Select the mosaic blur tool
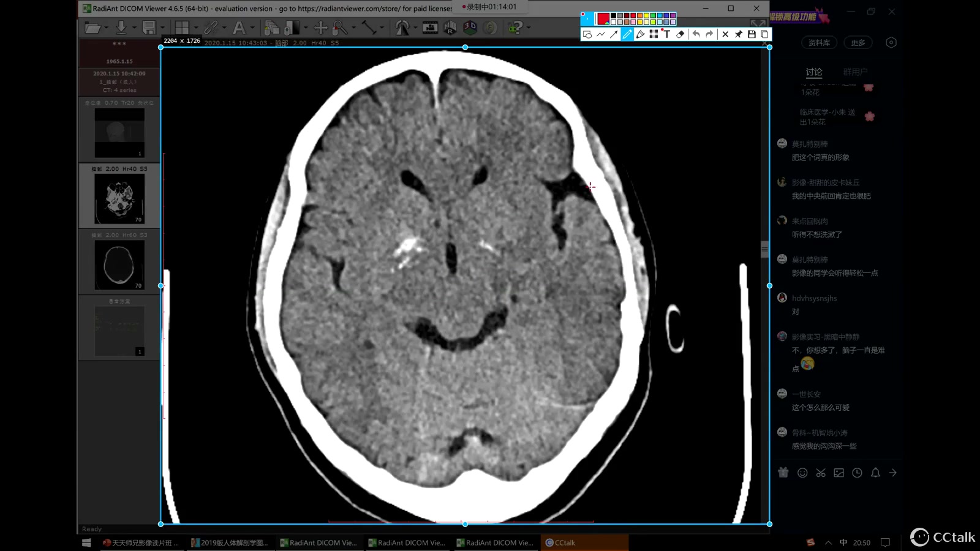 click(654, 34)
